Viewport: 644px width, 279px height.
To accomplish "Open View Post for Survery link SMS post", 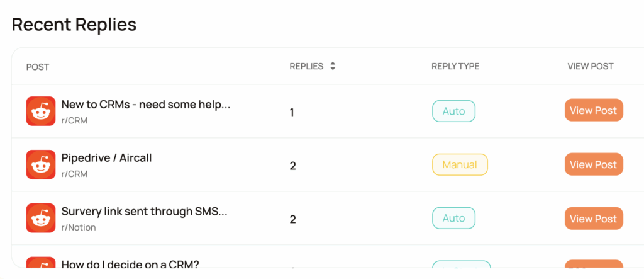I will tap(594, 219).
